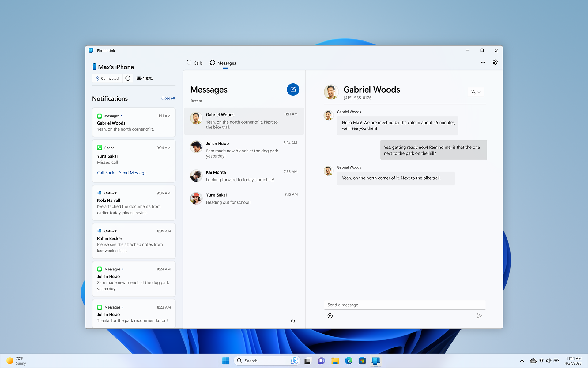Image resolution: width=588 pixels, height=368 pixels.
Task: Click Send Message for Yuna Sakai notification
Action: click(133, 173)
